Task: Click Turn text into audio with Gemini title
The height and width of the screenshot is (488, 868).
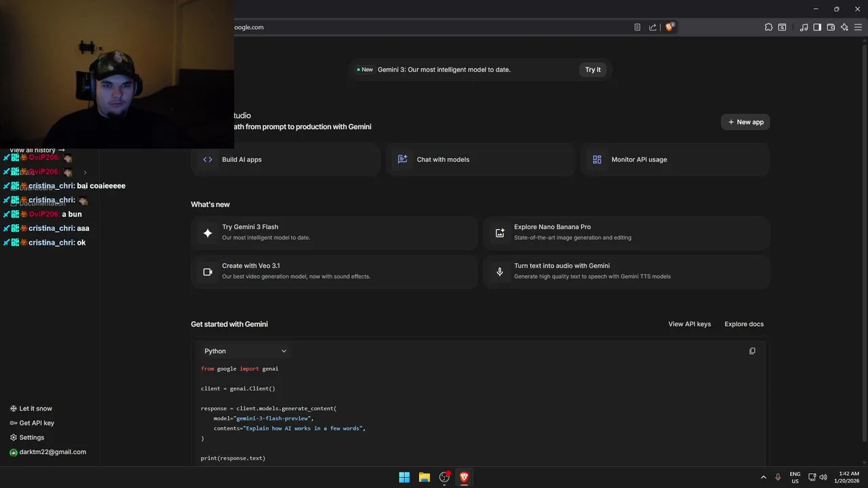Action: click(x=561, y=266)
